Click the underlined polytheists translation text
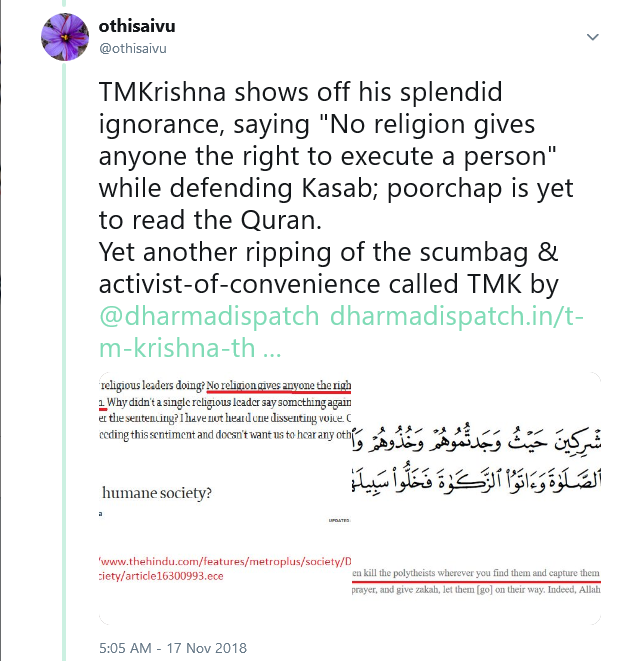Screen dimensions: 640x661 [476, 573]
